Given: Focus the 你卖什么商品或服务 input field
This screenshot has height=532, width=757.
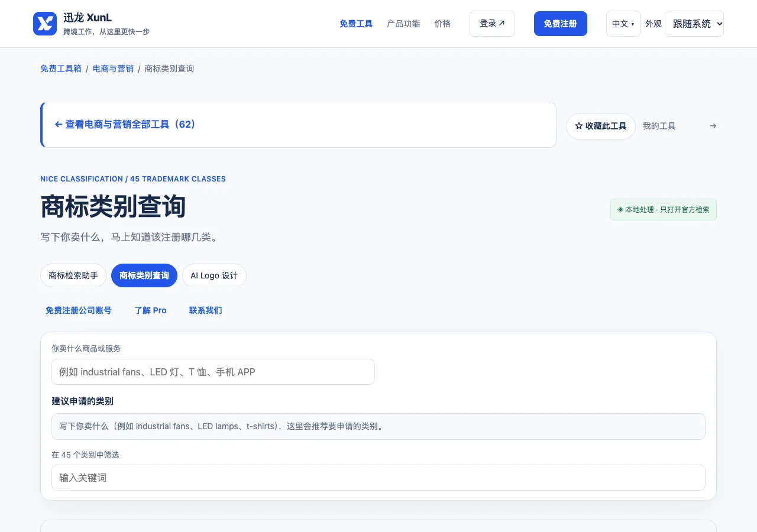Looking at the screenshot, I should click(x=213, y=372).
